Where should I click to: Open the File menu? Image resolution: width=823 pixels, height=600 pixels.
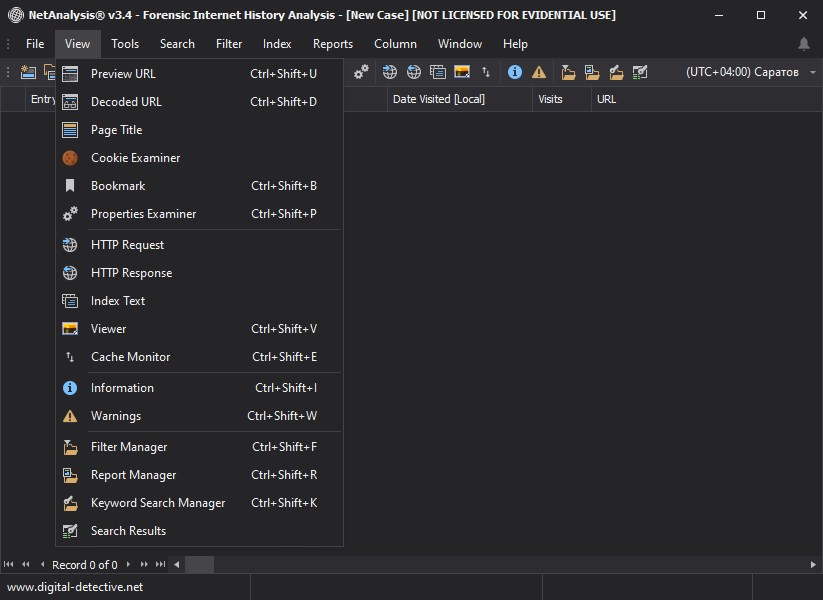[x=35, y=44]
